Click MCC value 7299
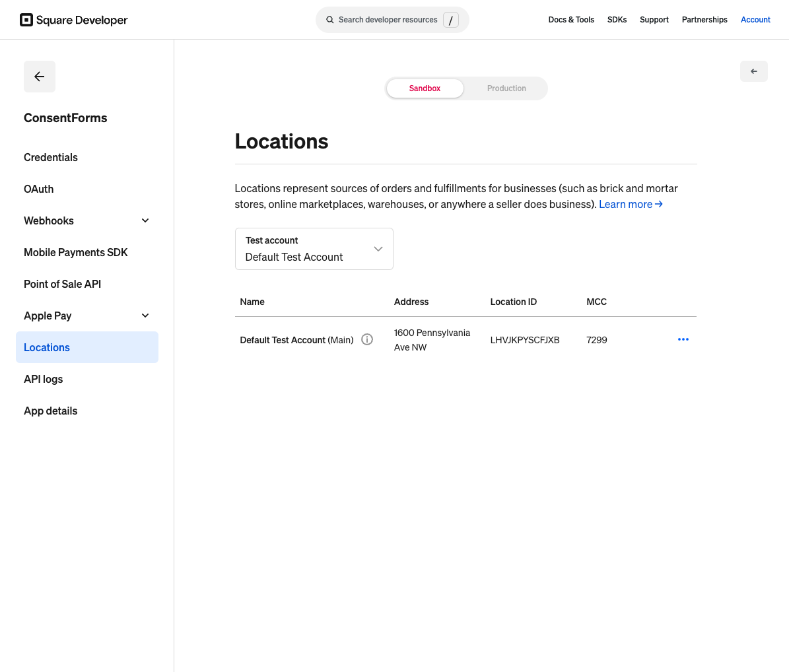Viewport: 789px width, 672px height. 597,340
